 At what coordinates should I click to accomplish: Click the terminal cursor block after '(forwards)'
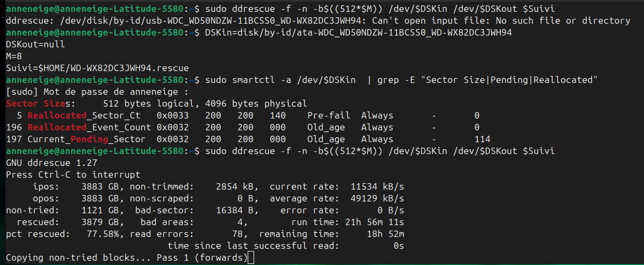click(251, 259)
